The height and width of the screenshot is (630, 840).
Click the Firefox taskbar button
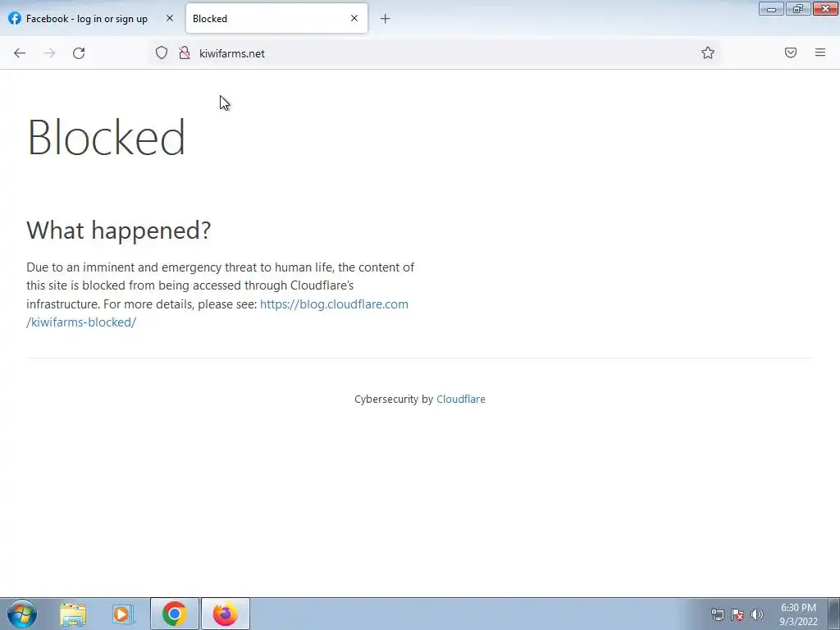(226, 614)
